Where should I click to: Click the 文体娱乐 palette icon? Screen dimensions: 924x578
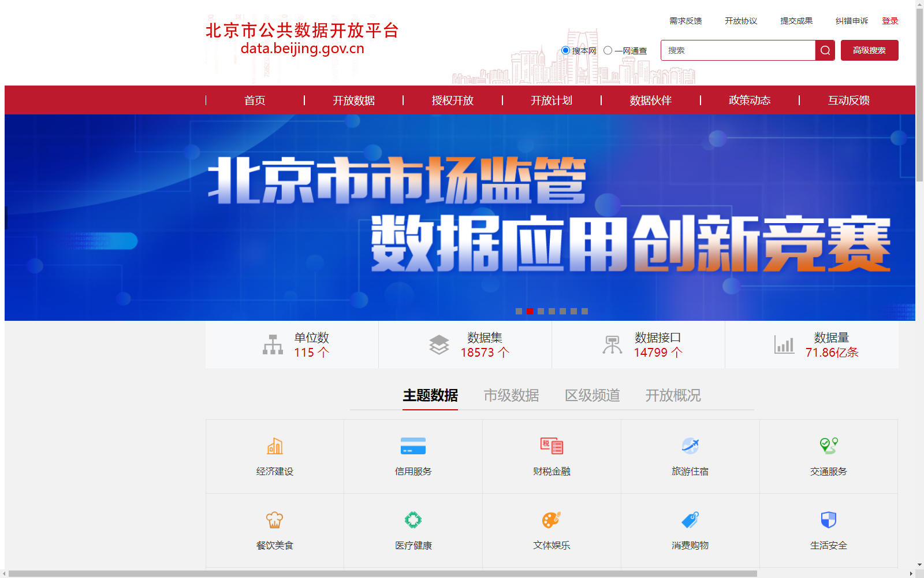tap(552, 520)
